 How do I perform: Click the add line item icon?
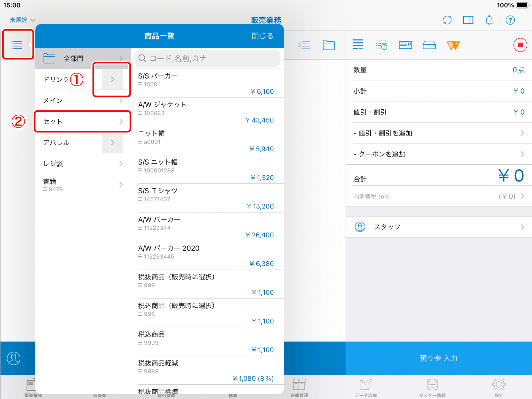[x=358, y=45]
